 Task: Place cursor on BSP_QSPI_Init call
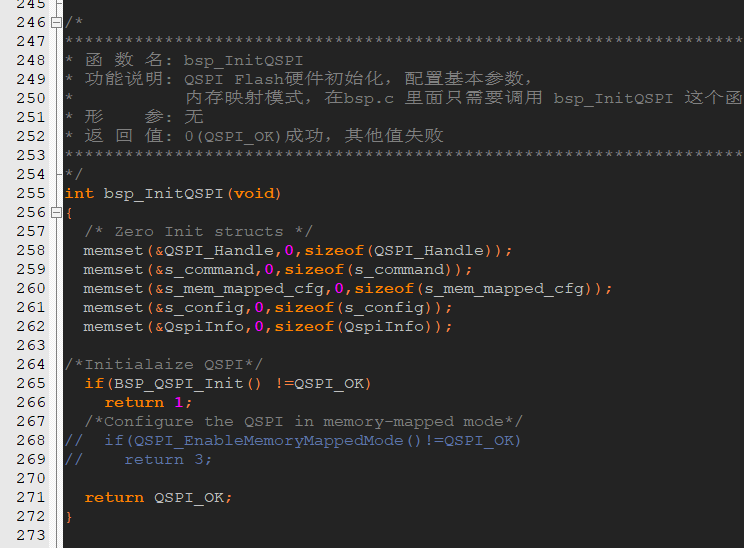pyautogui.click(x=178, y=383)
